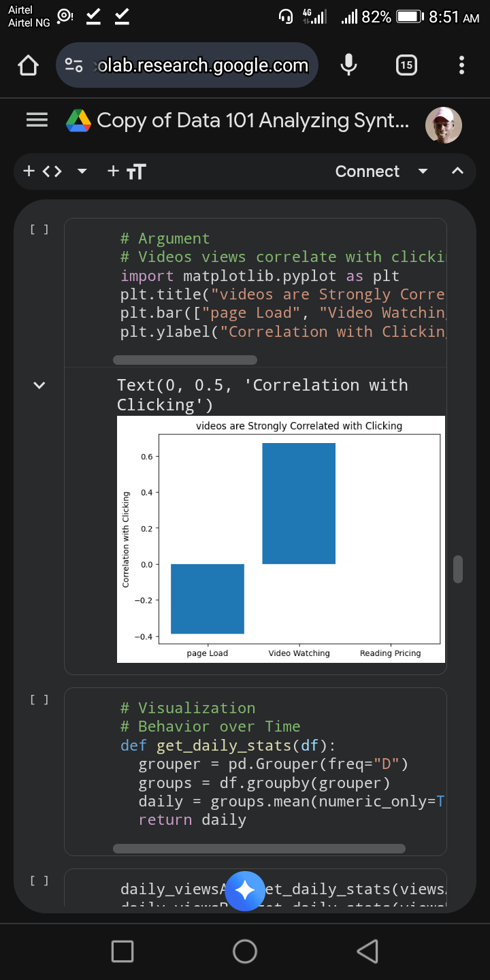Click the Connect button
Viewport: 490px width, 980px height.
[x=367, y=171]
